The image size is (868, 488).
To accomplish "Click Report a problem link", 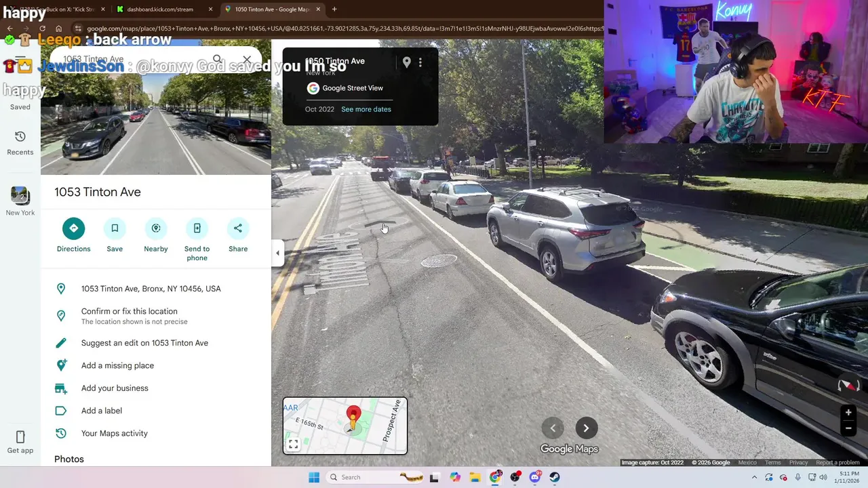I will point(837,462).
